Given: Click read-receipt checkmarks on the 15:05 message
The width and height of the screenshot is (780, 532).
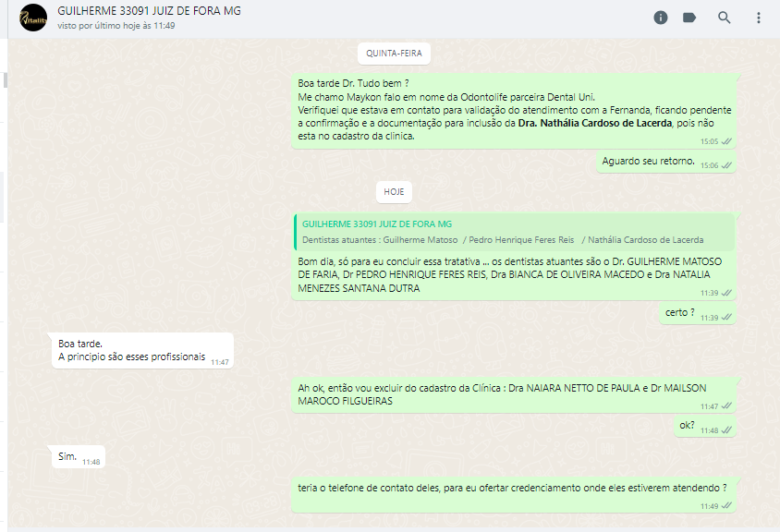Looking at the screenshot, I should click(x=726, y=141).
